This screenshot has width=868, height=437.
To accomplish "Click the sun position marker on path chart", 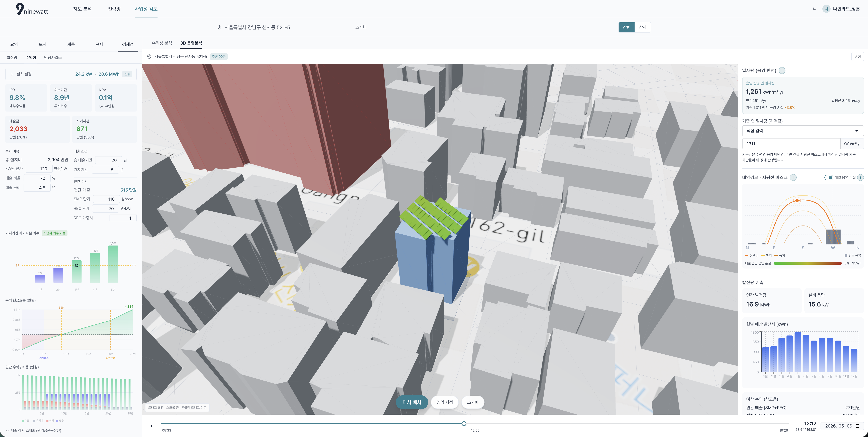I will point(797,201).
